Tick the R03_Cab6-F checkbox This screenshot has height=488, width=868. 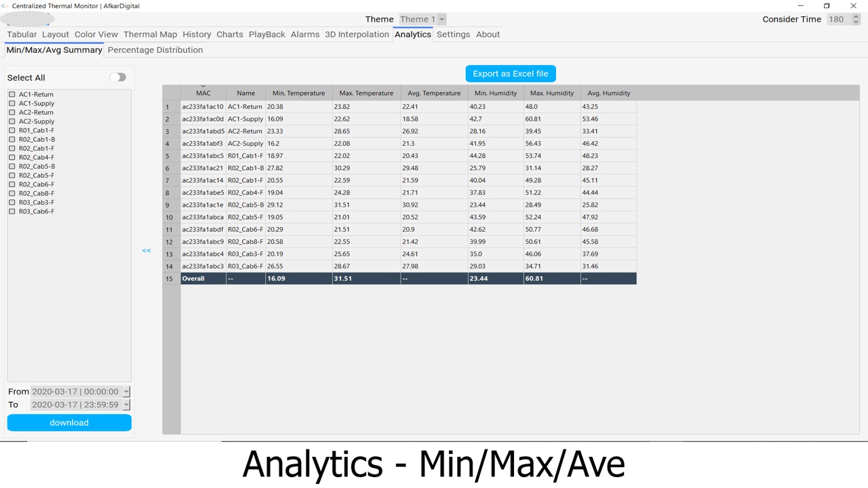click(x=12, y=211)
